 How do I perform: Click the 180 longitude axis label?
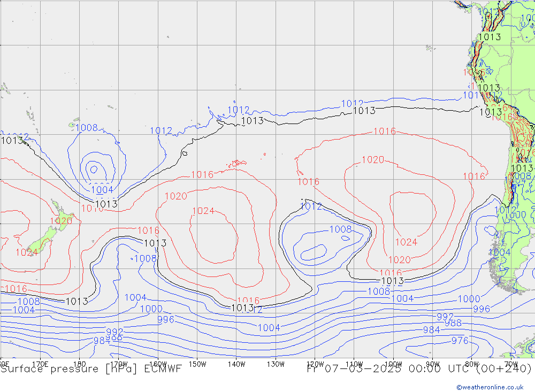[79, 364]
